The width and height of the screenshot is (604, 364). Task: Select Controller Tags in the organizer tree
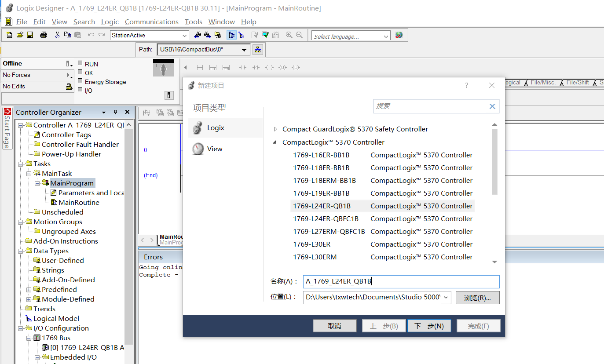(x=66, y=135)
